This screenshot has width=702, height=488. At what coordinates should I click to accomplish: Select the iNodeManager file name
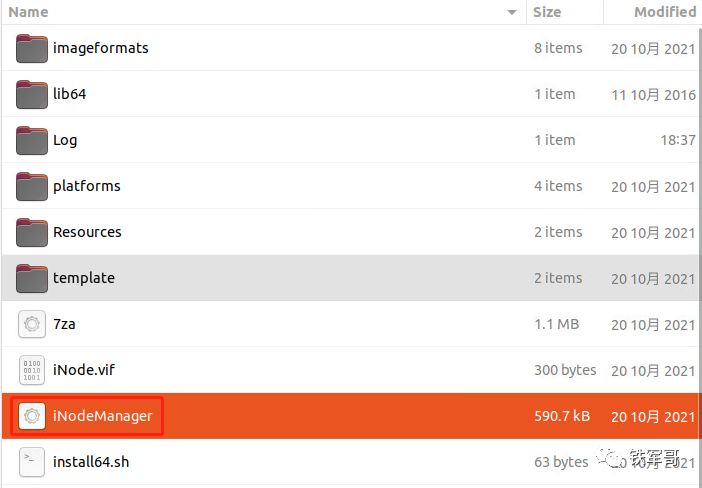tap(103, 416)
